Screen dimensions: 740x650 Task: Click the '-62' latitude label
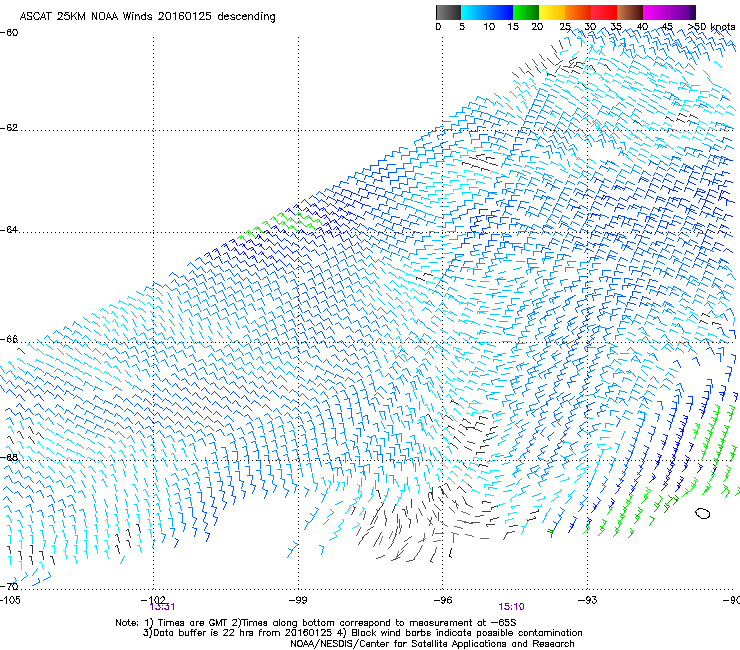pyautogui.click(x=9, y=128)
